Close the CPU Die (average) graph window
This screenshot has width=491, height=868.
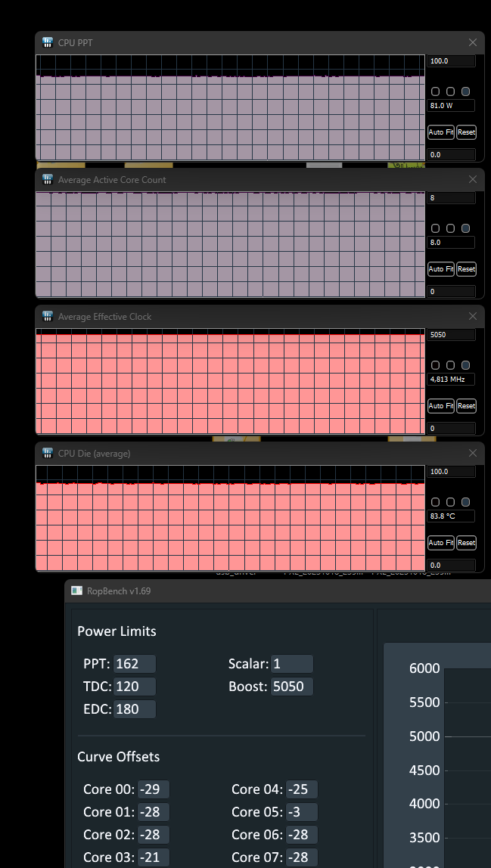click(x=473, y=453)
